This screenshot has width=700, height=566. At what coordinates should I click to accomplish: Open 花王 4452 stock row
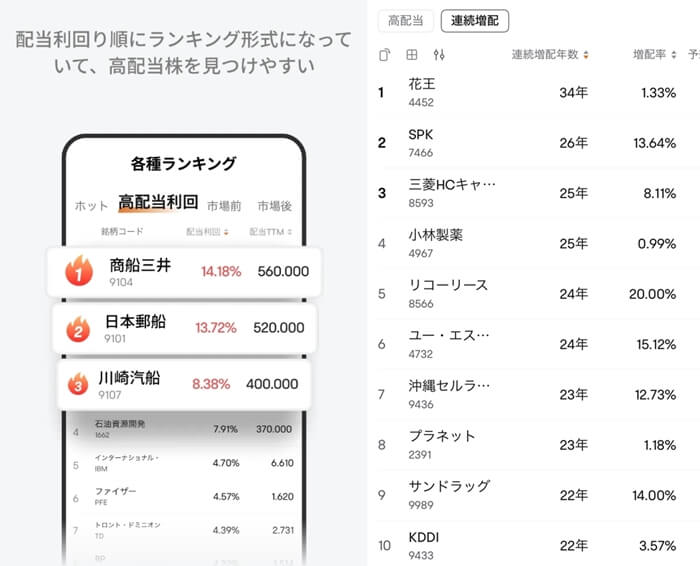(x=536, y=93)
